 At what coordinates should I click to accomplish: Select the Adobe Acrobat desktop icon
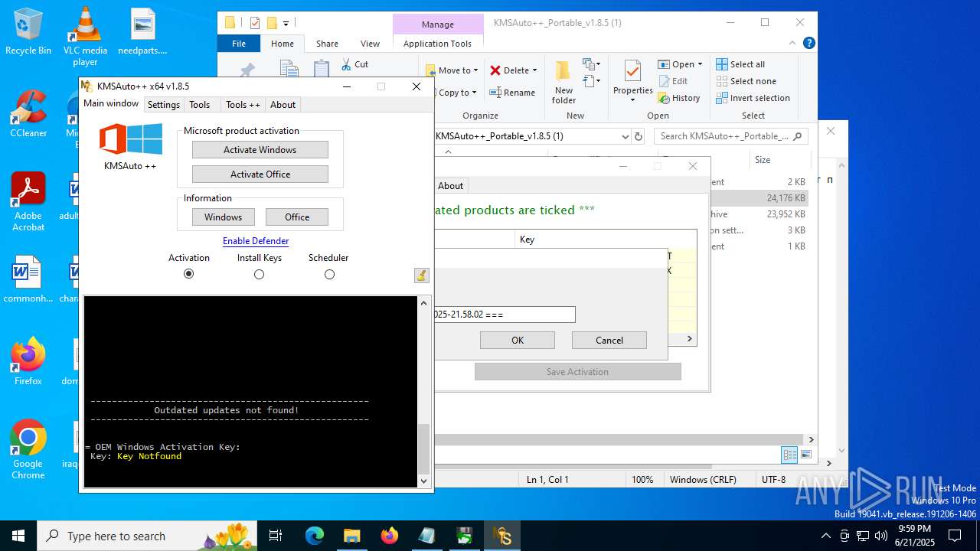coord(28,202)
